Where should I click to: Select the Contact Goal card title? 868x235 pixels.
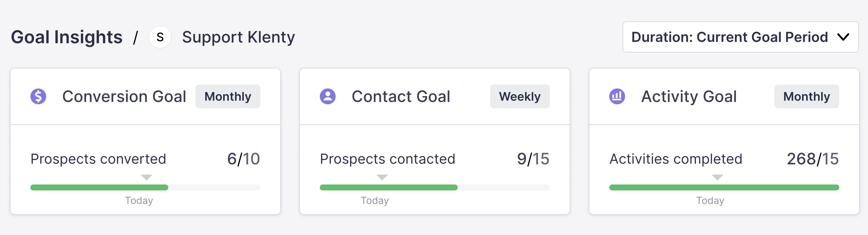point(401,96)
